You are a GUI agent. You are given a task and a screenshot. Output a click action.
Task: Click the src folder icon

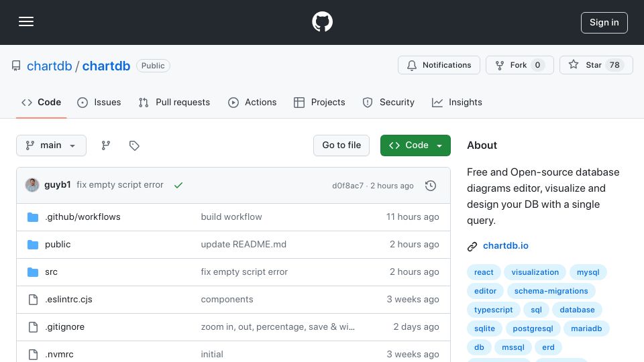33,272
